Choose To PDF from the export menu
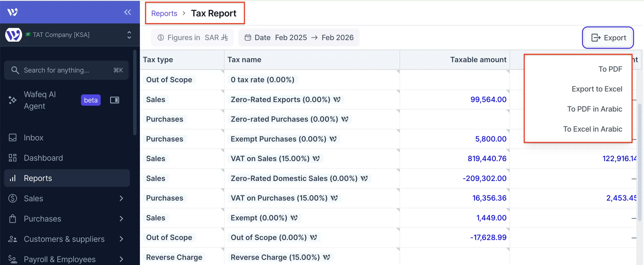 [x=610, y=69]
